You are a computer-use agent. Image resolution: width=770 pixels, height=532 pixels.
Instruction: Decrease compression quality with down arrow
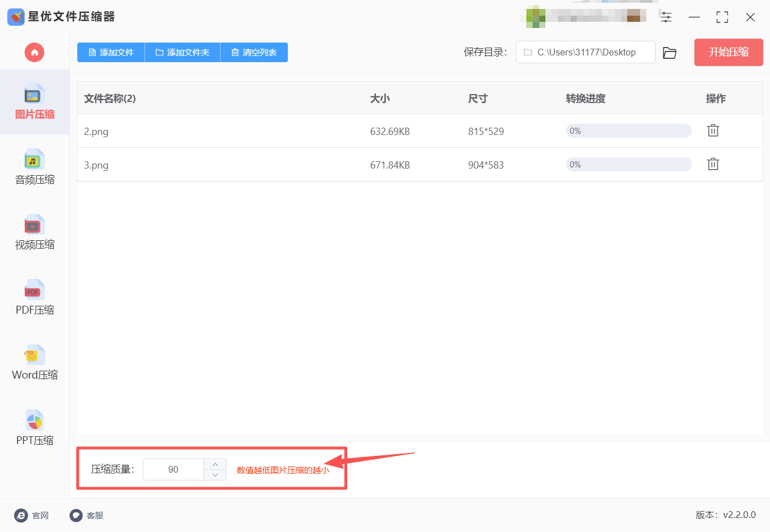(x=215, y=475)
